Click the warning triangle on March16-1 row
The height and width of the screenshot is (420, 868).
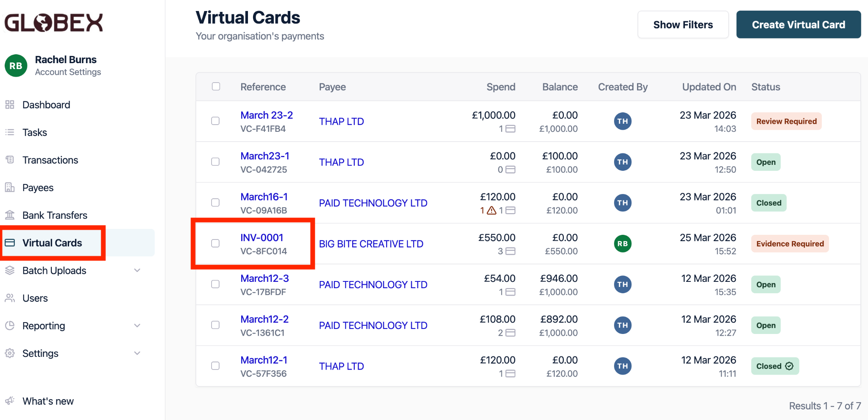click(x=491, y=210)
